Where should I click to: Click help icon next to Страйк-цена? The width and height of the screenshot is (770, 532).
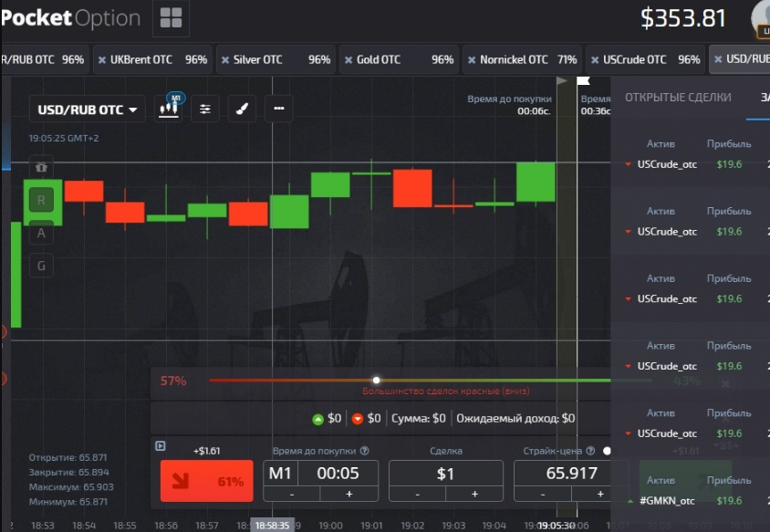tap(591, 451)
